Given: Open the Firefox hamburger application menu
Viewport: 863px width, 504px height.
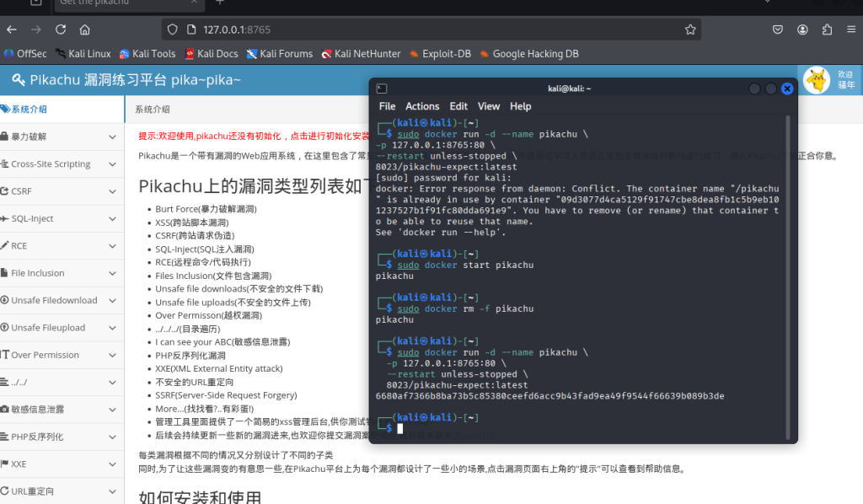Looking at the screenshot, I should pos(850,29).
